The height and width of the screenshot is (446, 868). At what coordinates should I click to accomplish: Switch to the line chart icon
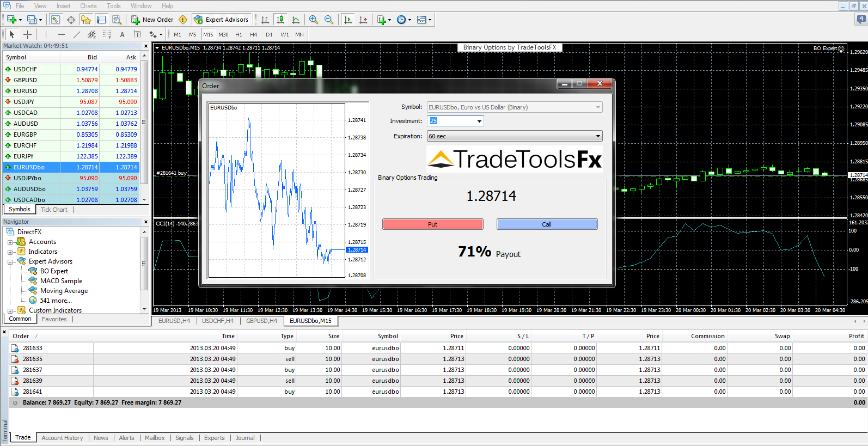tap(296, 20)
